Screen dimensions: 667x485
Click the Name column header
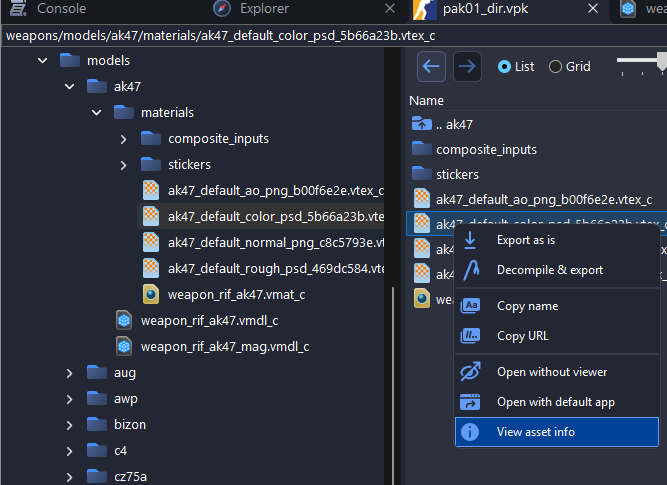tap(426, 100)
